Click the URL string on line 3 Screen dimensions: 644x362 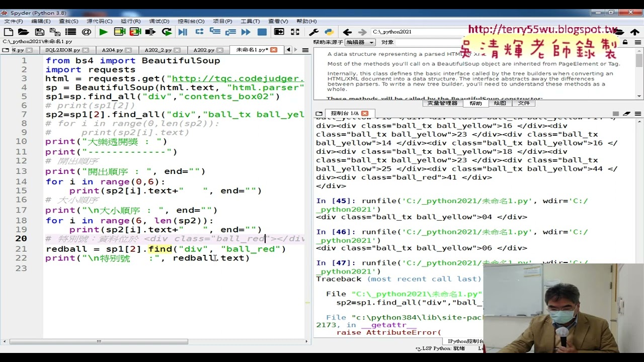(238, 79)
